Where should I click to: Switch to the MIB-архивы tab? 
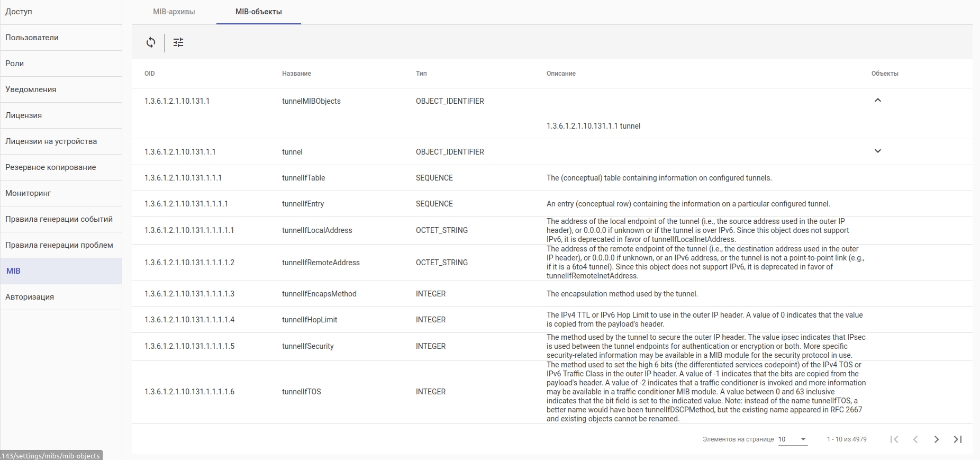174,12
